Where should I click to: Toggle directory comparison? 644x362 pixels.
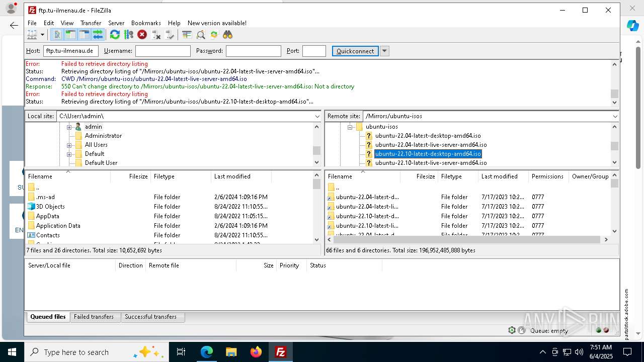(x=201, y=35)
